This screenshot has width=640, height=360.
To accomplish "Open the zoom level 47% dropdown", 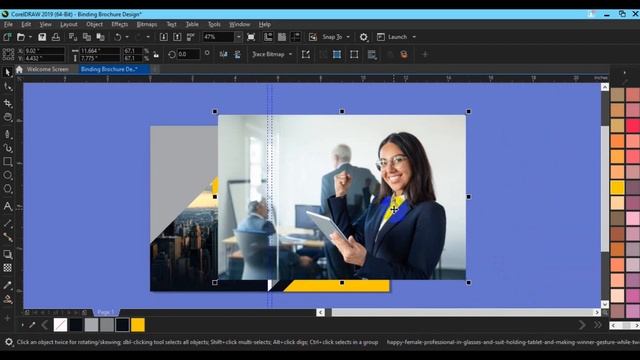I will pos(239,37).
